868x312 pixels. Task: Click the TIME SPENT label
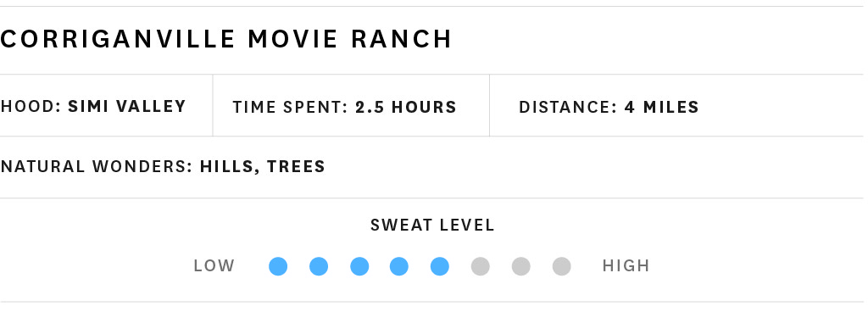point(291,107)
